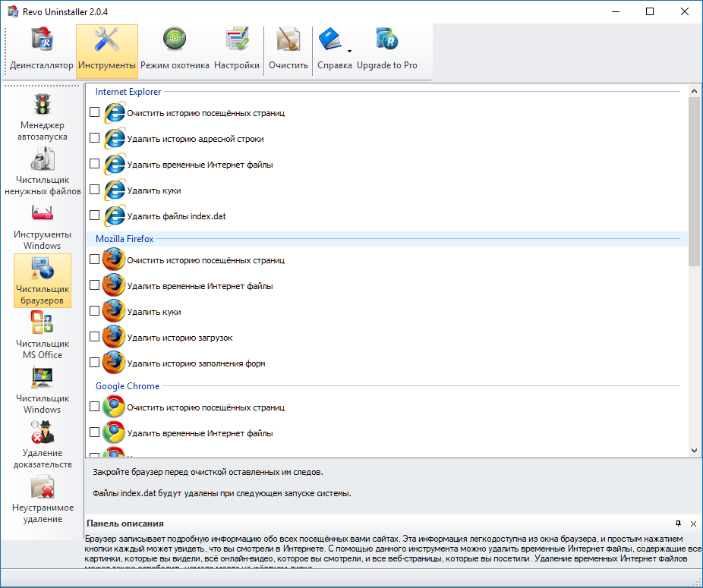Open Менеджер автозапуска in sidebar
The width and height of the screenshot is (703, 588).
tap(43, 117)
